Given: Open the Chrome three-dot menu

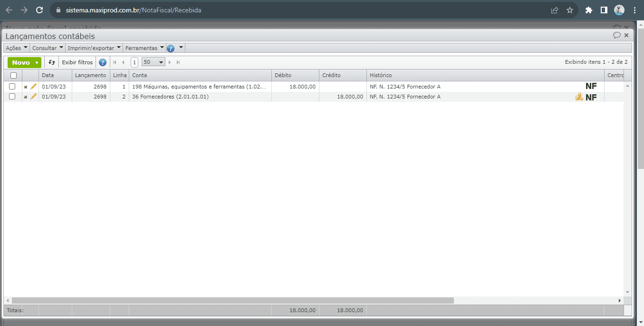Looking at the screenshot, I should coord(634,10).
